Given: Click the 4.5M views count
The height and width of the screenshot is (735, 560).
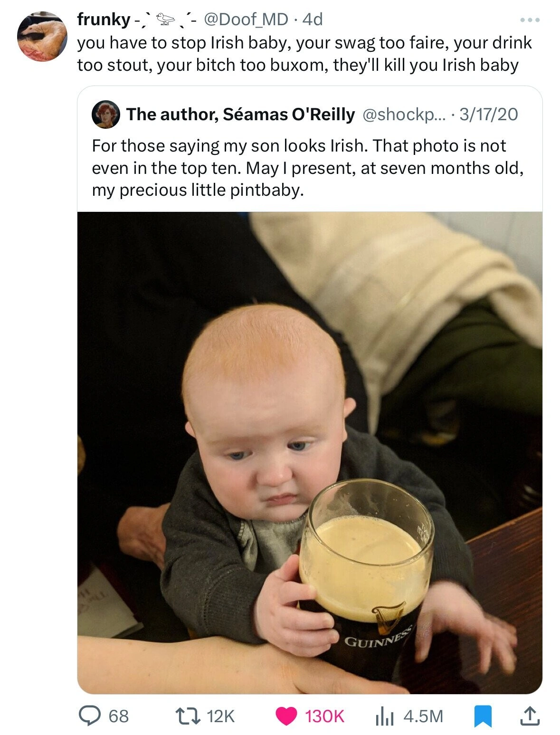Looking at the screenshot, I should click(x=423, y=716).
